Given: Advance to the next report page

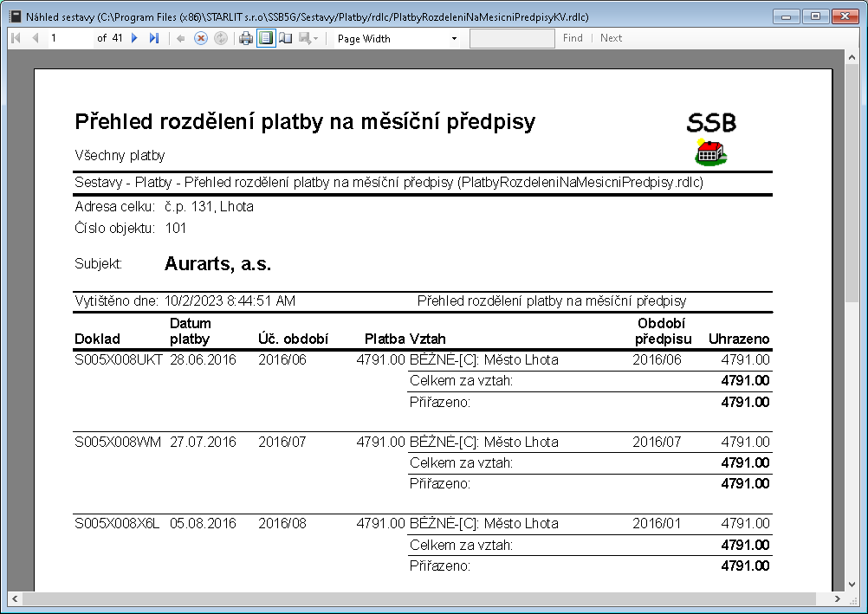Looking at the screenshot, I should click(x=134, y=38).
